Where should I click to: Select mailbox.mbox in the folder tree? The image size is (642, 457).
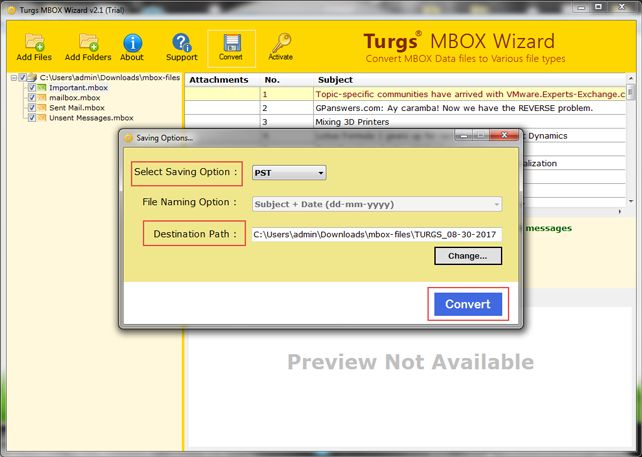(x=75, y=98)
